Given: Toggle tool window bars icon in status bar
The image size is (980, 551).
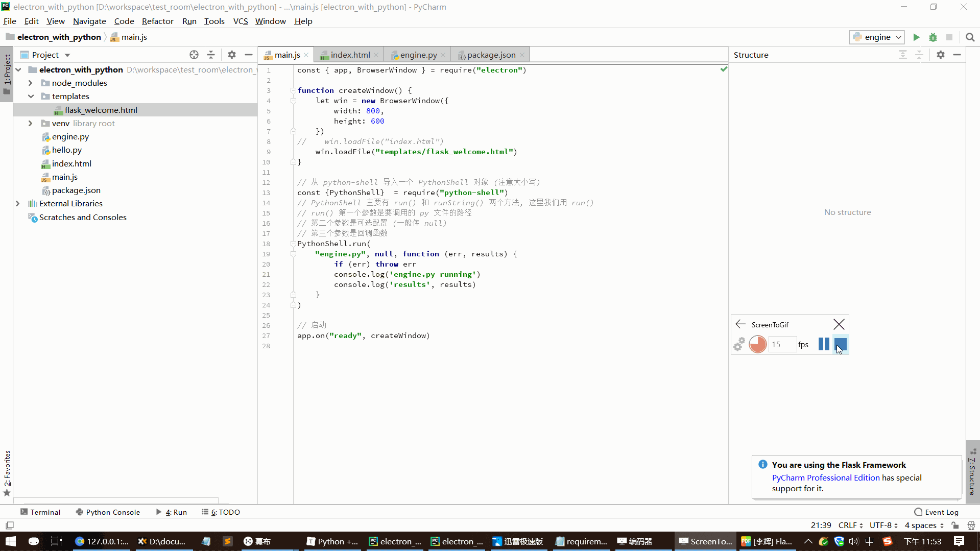Looking at the screenshot, I should tap(10, 525).
